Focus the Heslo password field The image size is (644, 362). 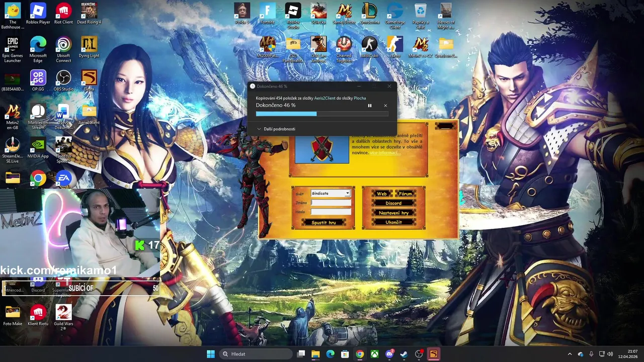331,212
